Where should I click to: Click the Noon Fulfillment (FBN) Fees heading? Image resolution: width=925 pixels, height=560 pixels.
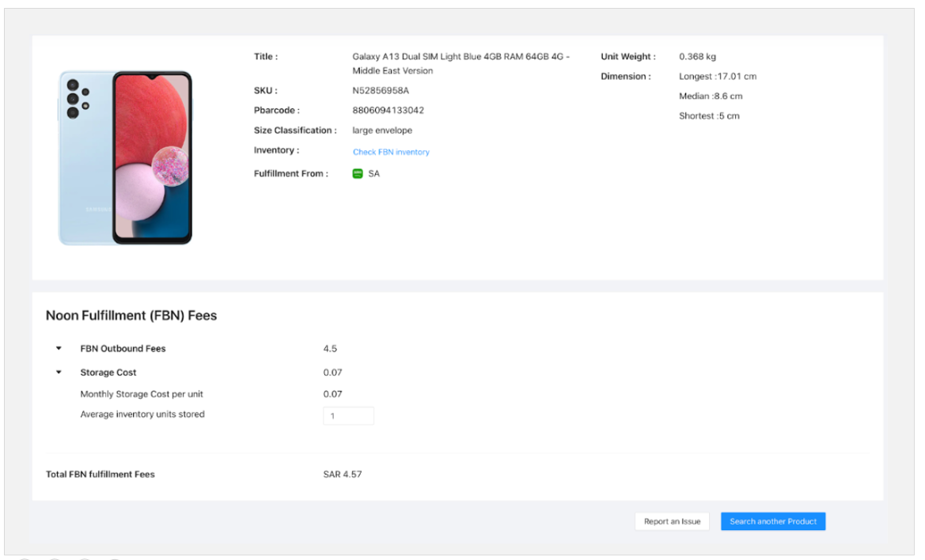(x=131, y=316)
